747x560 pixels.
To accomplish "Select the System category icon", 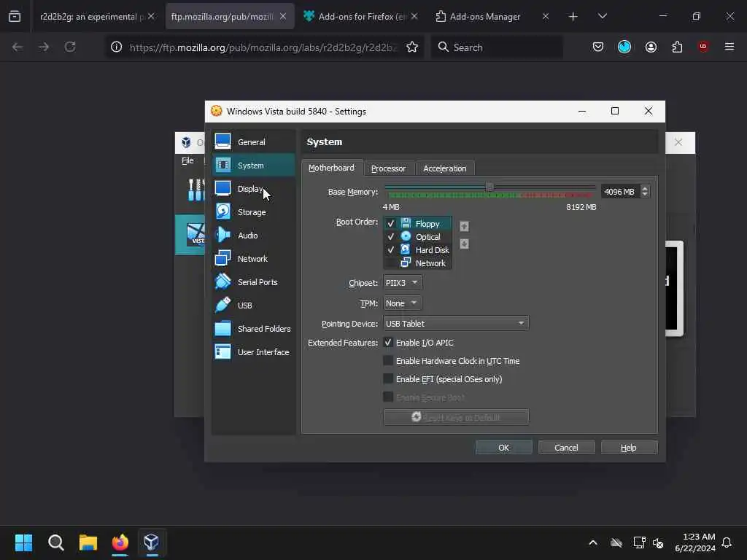I will (x=222, y=165).
